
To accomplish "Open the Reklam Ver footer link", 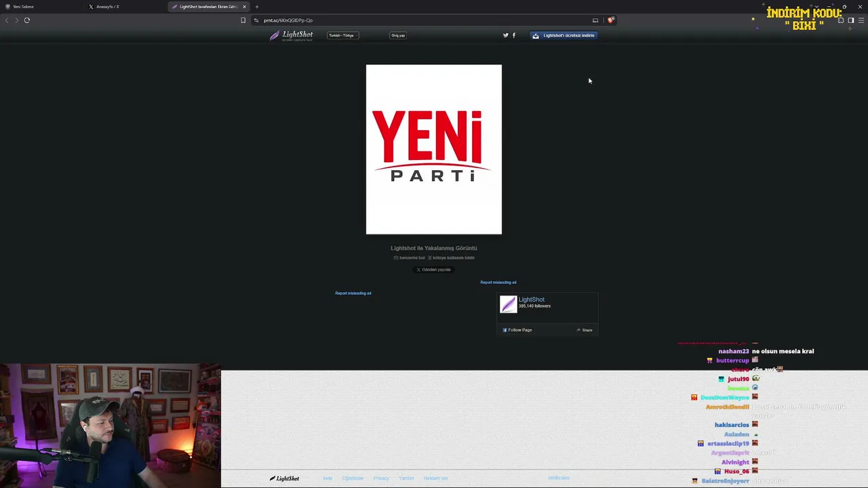I will pyautogui.click(x=435, y=479).
